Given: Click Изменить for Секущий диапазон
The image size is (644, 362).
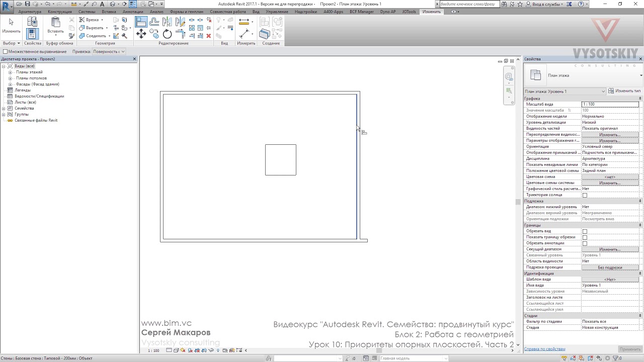Looking at the screenshot, I should [610, 249].
